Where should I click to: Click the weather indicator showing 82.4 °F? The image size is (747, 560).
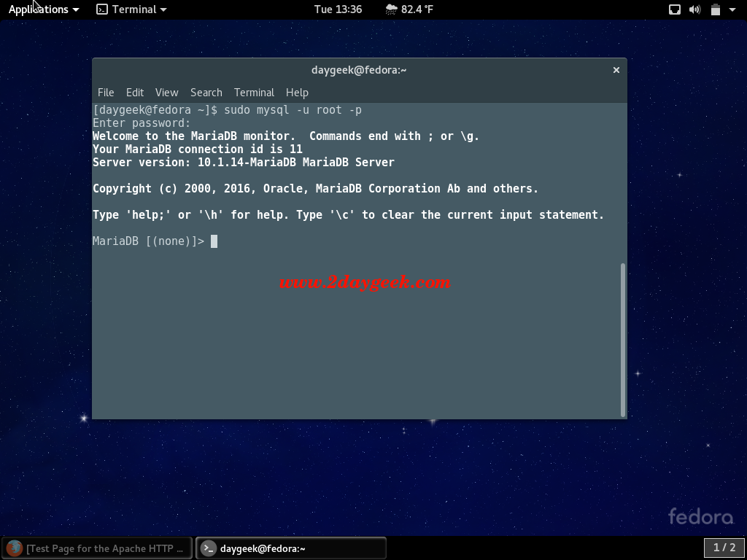tap(409, 9)
